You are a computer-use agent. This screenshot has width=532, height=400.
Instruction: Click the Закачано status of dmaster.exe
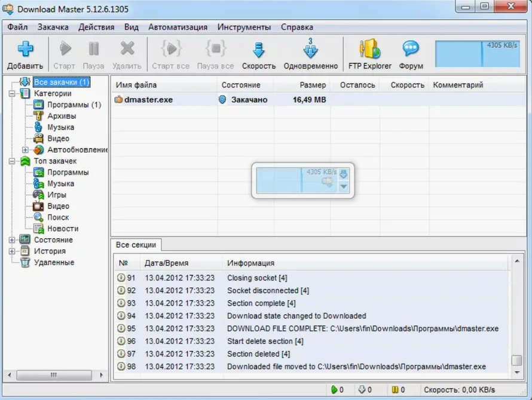coord(249,100)
